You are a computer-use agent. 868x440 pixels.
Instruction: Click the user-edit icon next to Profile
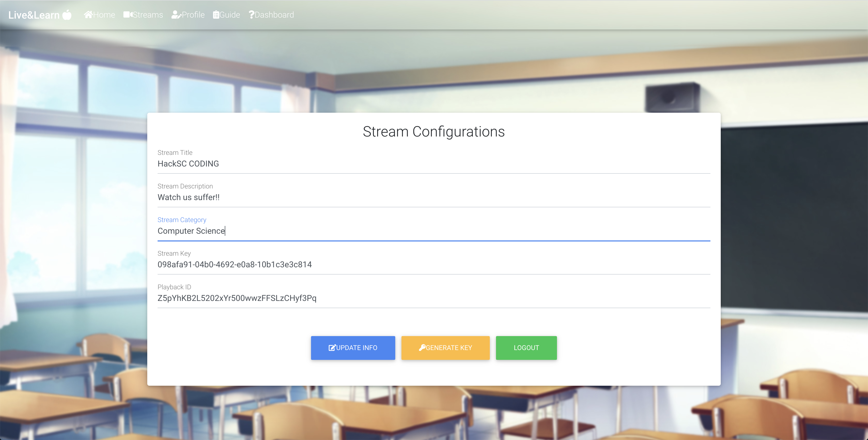[x=176, y=14]
